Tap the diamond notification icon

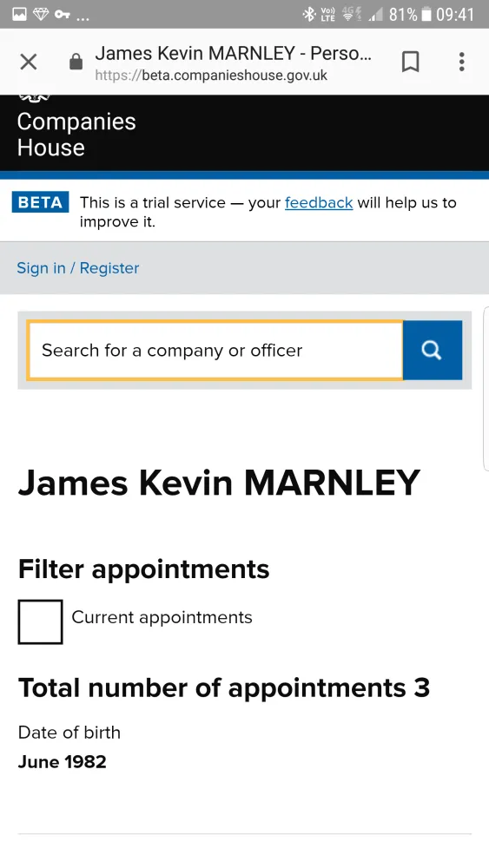coord(41,14)
